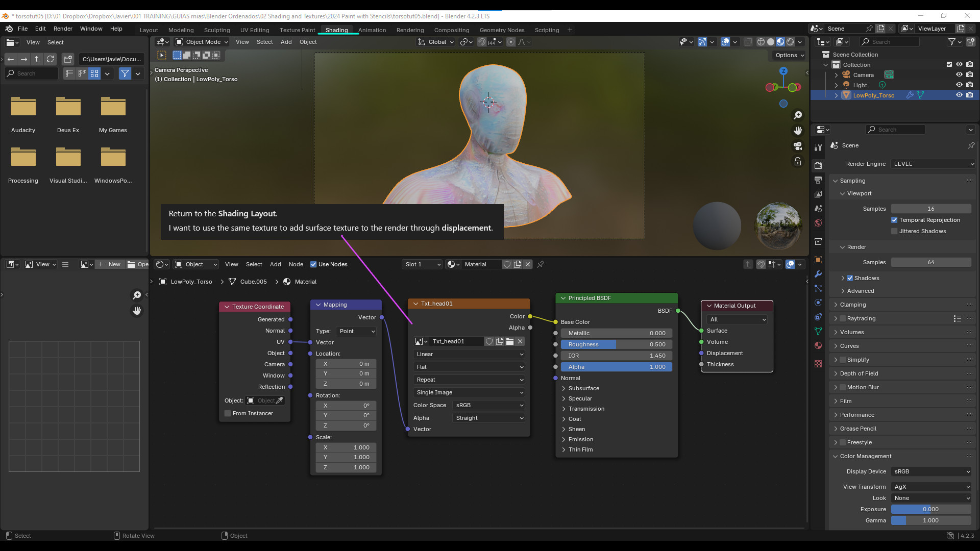980x551 pixels.
Task: Adjust the Exposure slider
Action: pyautogui.click(x=931, y=509)
